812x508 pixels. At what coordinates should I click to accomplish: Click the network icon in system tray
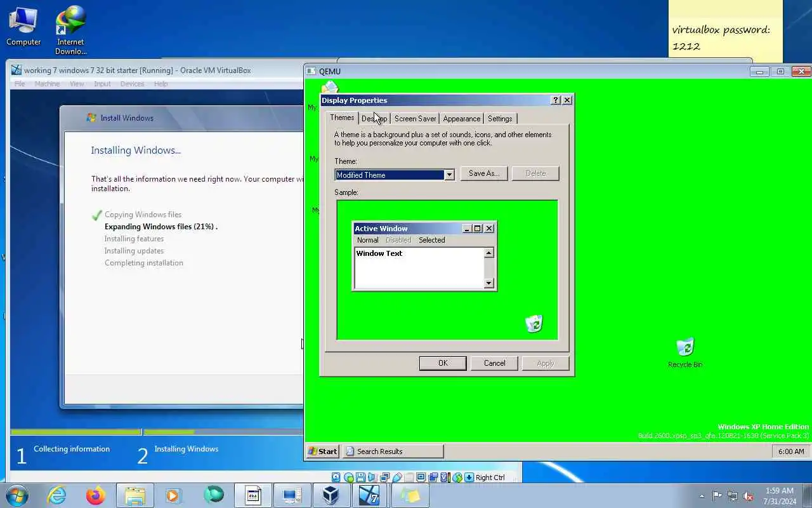click(x=733, y=496)
